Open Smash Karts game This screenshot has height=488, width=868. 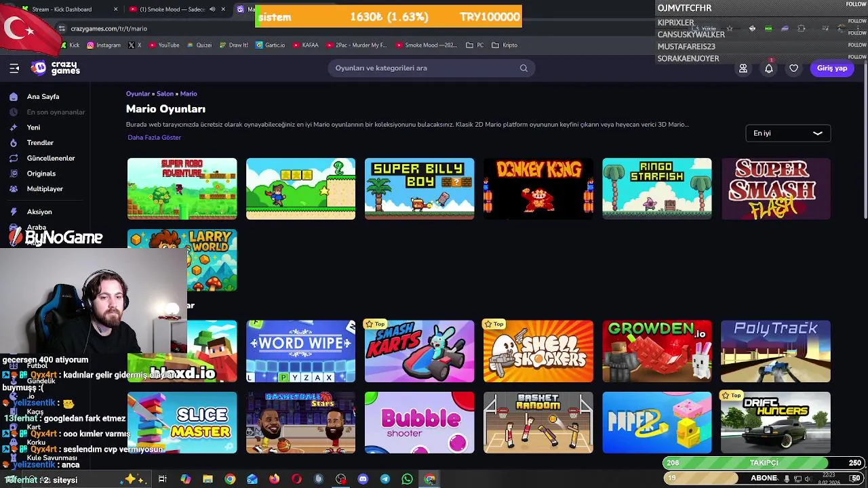click(419, 351)
